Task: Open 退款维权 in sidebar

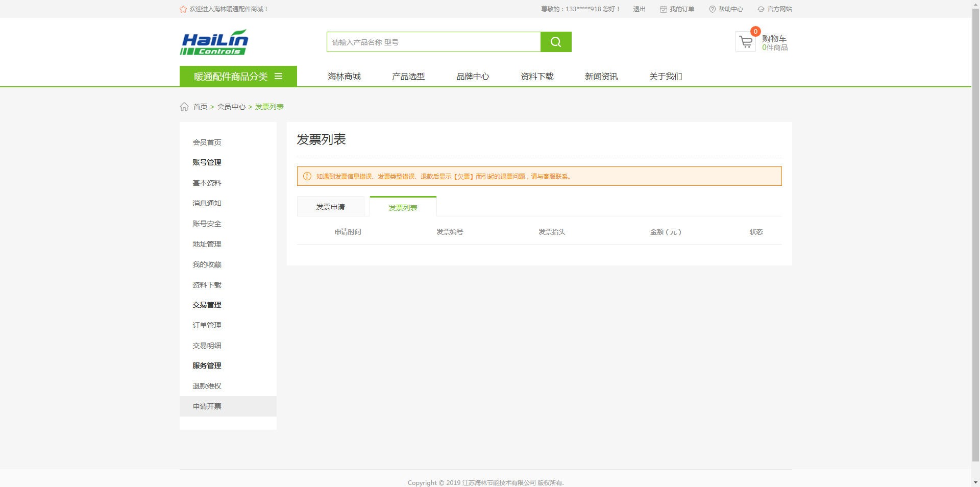Action: click(207, 386)
